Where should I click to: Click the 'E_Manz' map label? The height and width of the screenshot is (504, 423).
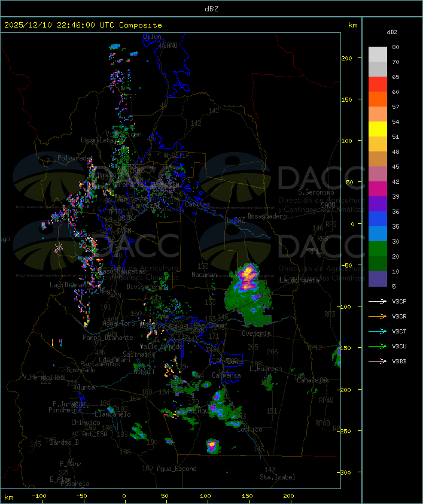(x=71, y=464)
